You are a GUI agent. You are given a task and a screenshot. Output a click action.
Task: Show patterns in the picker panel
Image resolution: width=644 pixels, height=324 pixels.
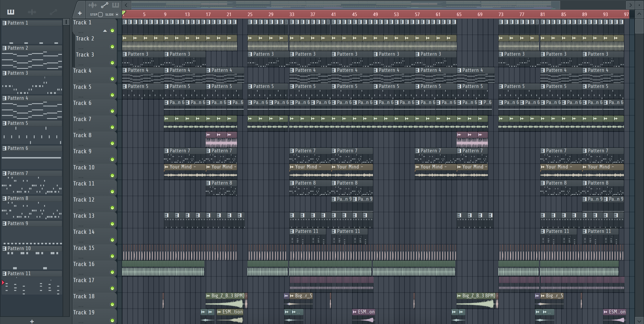pyautogui.click(x=11, y=12)
